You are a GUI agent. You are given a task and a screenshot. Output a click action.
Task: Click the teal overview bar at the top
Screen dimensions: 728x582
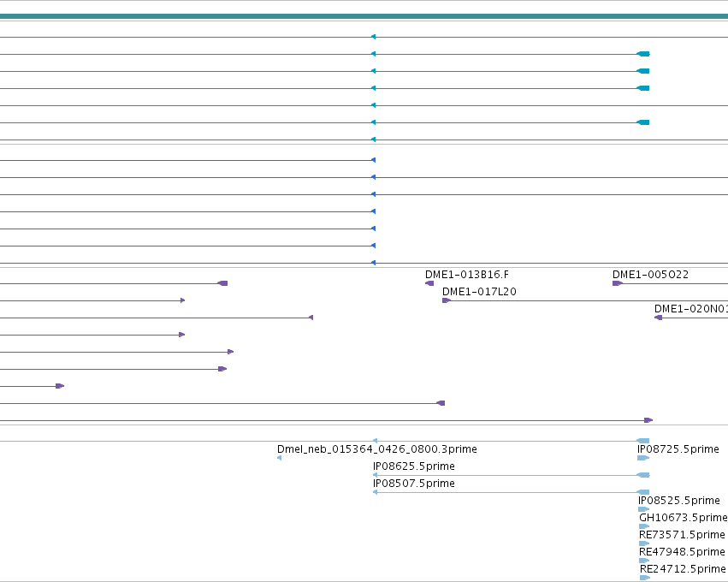[x=364, y=16]
